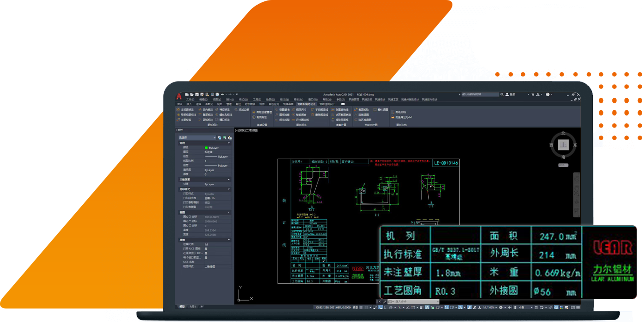The width and height of the screenshot is (644, 322).
Task: Click the AutoCAD application menu logo
Action: click(179, 96)
